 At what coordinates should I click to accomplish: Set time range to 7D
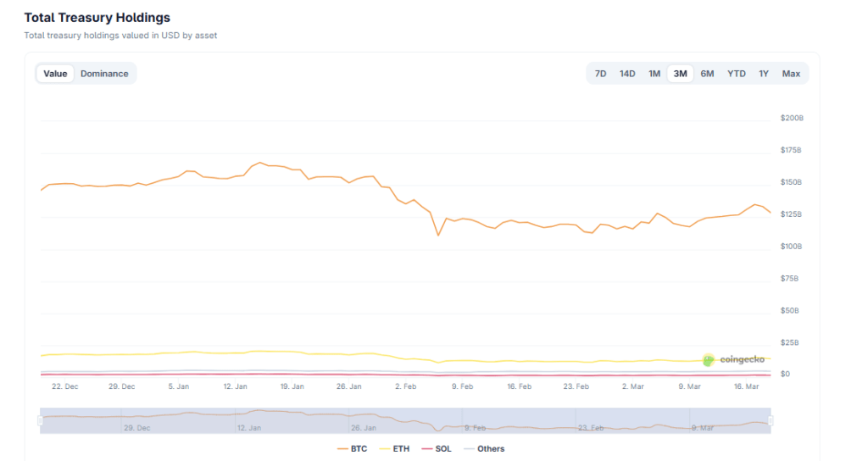(600, 74)
